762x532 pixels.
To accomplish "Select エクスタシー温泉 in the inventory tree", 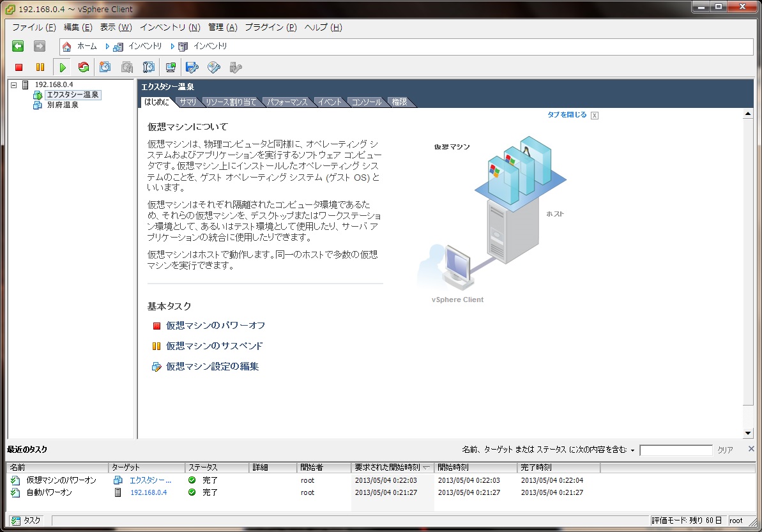I will [x=73, y=95].
